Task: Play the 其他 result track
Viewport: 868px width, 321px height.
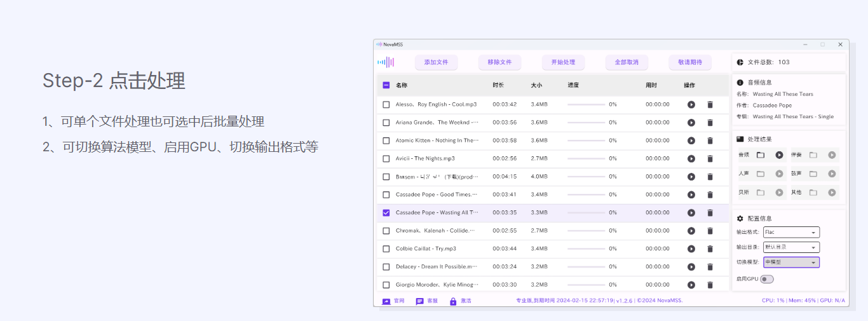Action: (832, 192)
